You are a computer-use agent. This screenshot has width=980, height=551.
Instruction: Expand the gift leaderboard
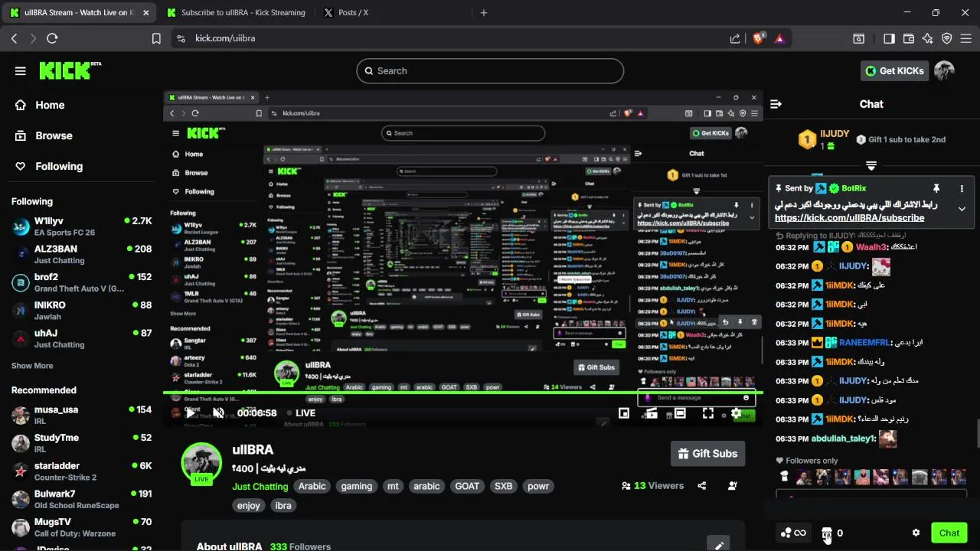pyautogui.click(x=871, y=165)
